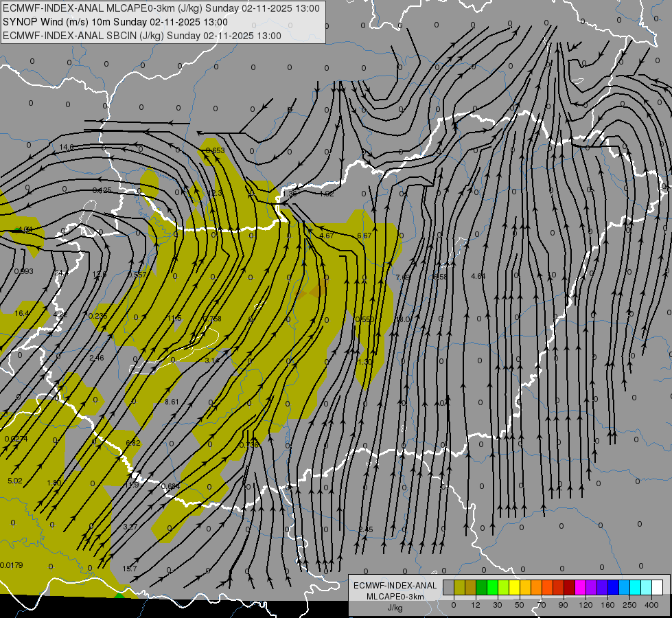Viewport: 672px width, 618px height.
Task: Click the map value 0.557
Action: pos(137,275)
